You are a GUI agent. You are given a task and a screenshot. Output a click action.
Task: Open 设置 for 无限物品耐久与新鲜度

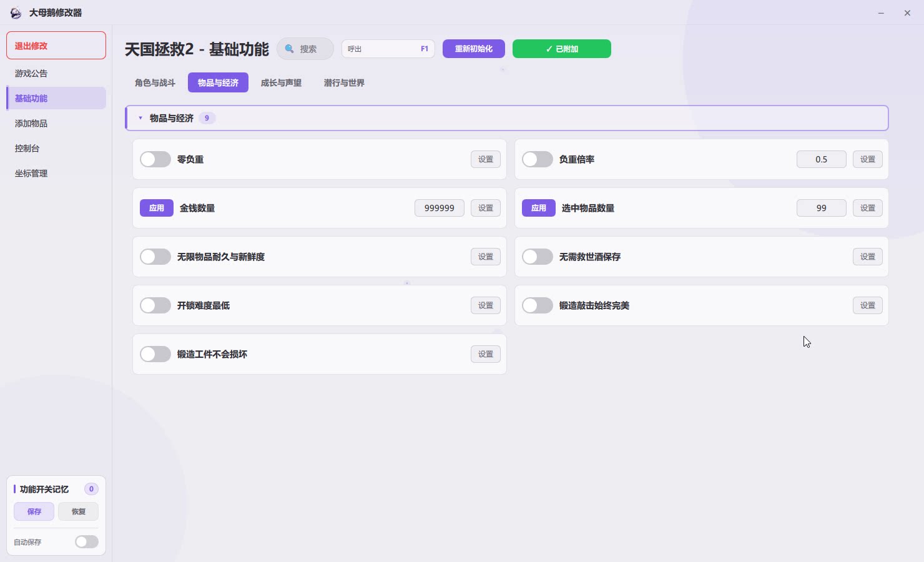(x=486, y=257)
